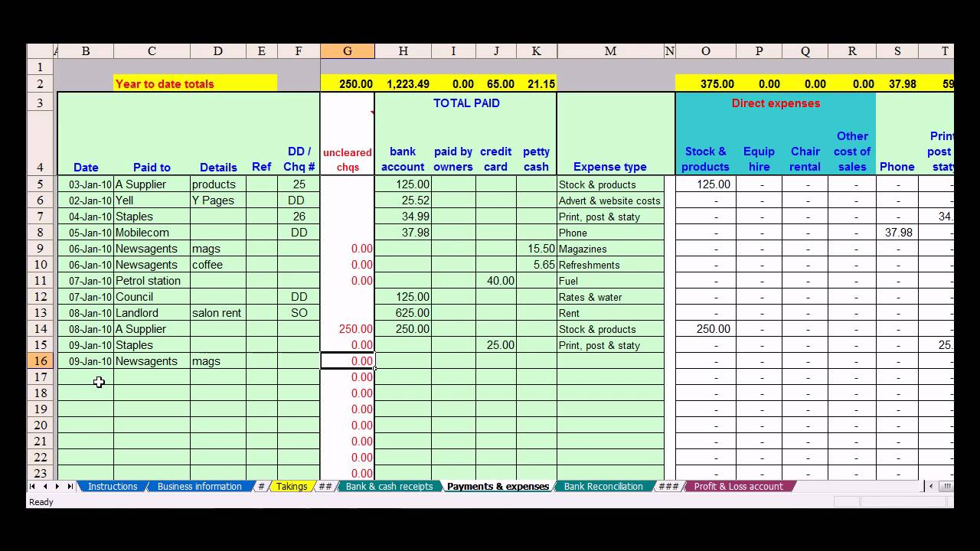Click row header 16
Viewport: 980px width, 551px height.
[x=41, y=360]
